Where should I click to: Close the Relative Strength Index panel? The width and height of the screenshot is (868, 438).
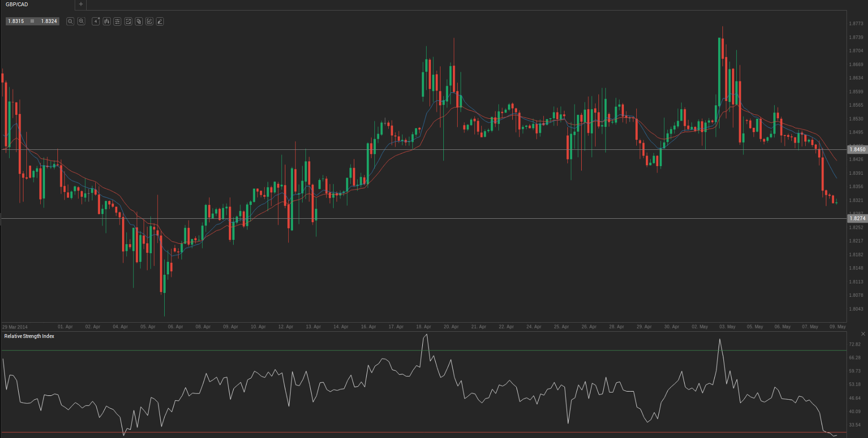coord(863,334)
